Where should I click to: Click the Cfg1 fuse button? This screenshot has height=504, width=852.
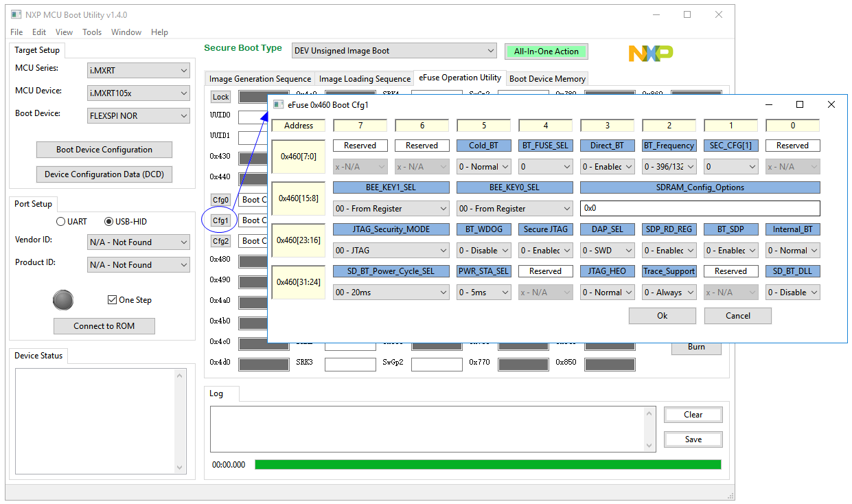[221, 220]
